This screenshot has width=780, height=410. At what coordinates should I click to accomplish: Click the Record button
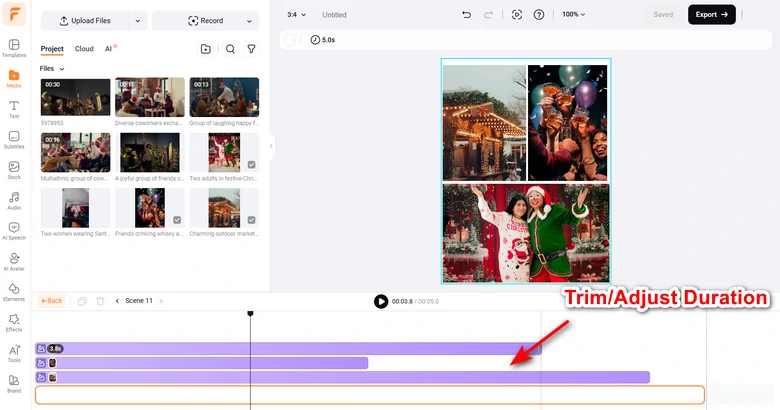[x=205, y=21]
